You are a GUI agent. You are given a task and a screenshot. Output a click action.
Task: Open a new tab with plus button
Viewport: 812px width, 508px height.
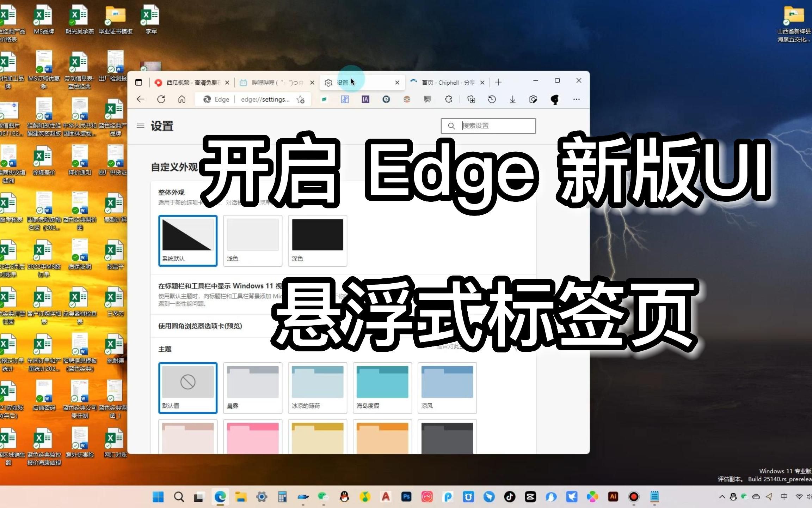498,83
